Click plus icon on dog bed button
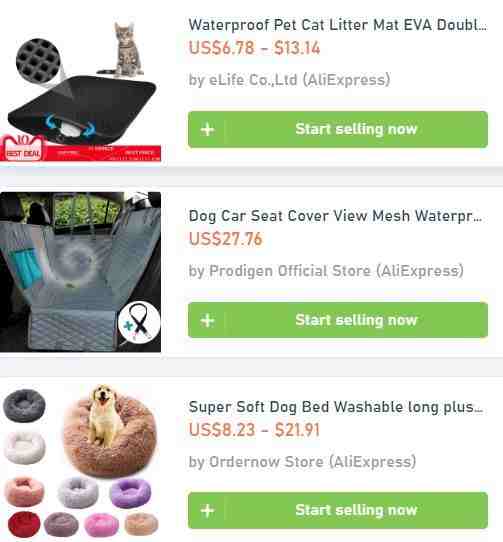Screen dimensions: 503x542 tap(207, 511)
